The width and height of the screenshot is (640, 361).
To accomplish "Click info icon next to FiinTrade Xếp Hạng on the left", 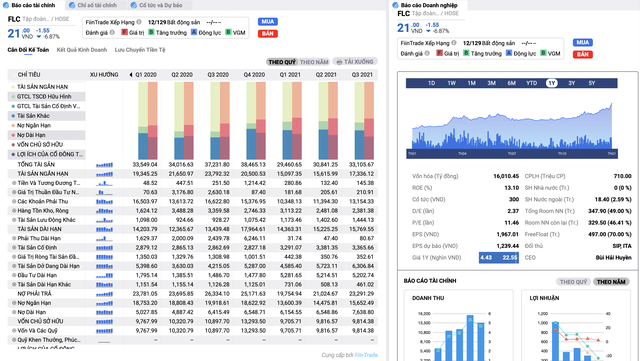I will click(x=139, y=22).
